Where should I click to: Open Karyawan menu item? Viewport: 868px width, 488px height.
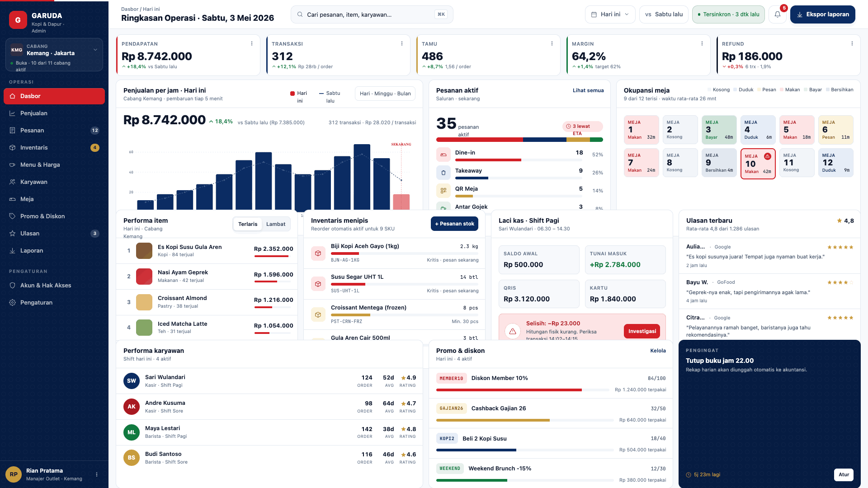[54, 182]
